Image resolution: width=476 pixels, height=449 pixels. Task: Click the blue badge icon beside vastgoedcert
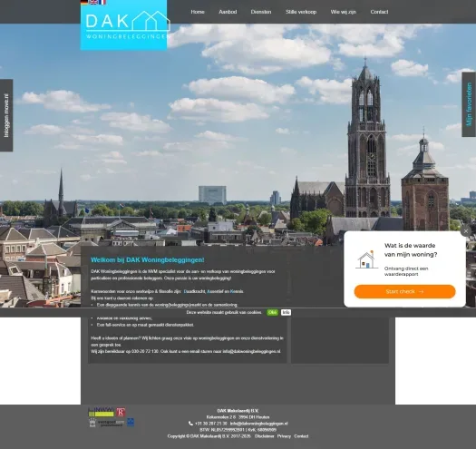click(131, 423)
